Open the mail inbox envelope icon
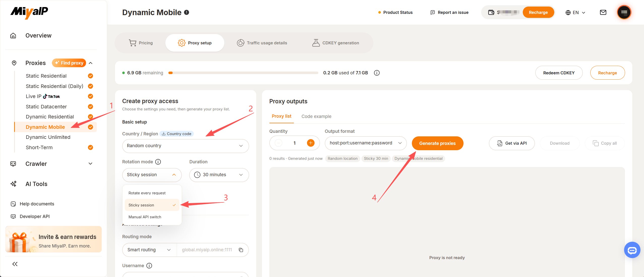The height and width of the screenshot is (277, 644). coord(603,12)
